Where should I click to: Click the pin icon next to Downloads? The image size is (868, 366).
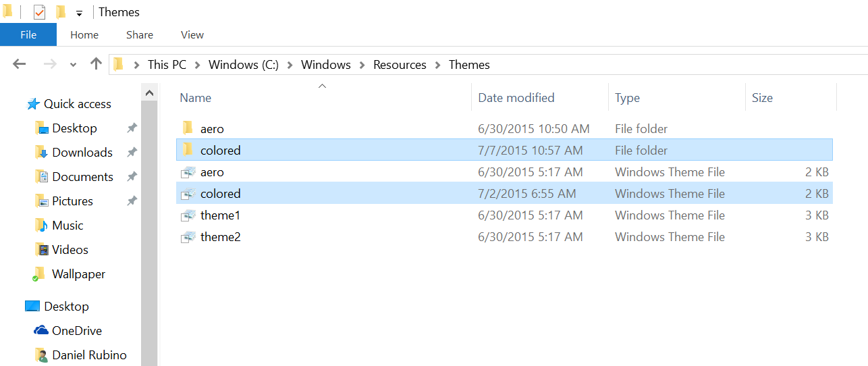(132, 153)
